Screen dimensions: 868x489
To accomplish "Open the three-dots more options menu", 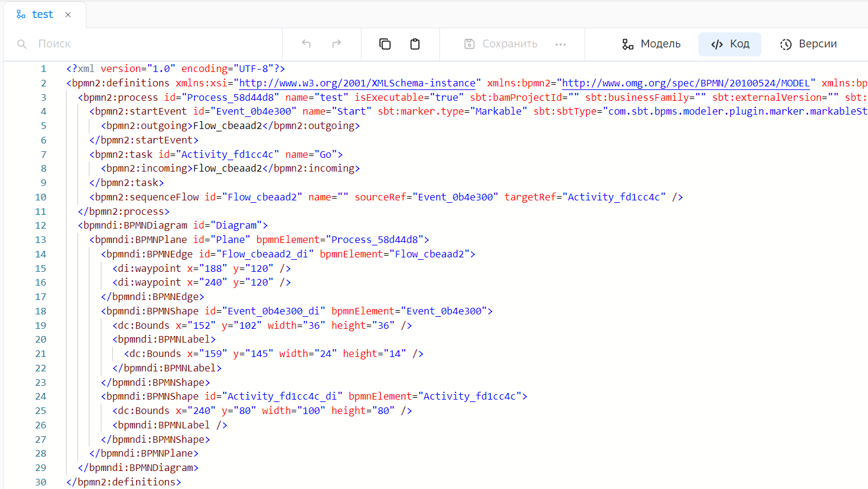I will [x=560, y=44].
